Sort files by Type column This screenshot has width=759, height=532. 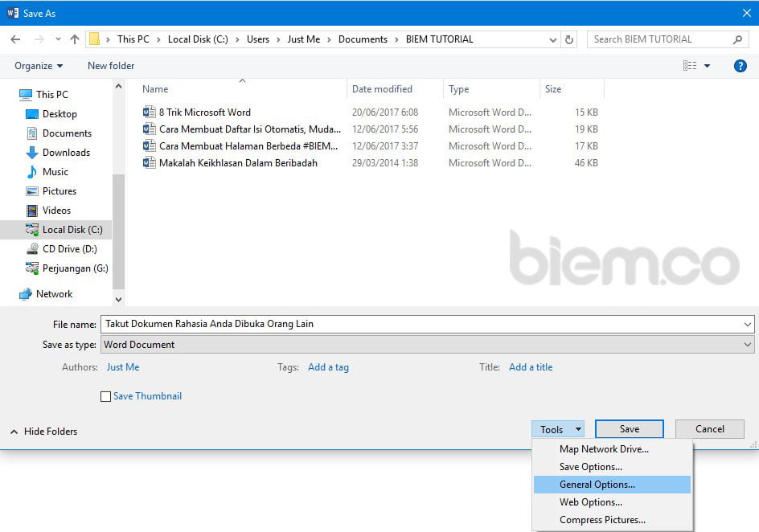tap(459, 89)
